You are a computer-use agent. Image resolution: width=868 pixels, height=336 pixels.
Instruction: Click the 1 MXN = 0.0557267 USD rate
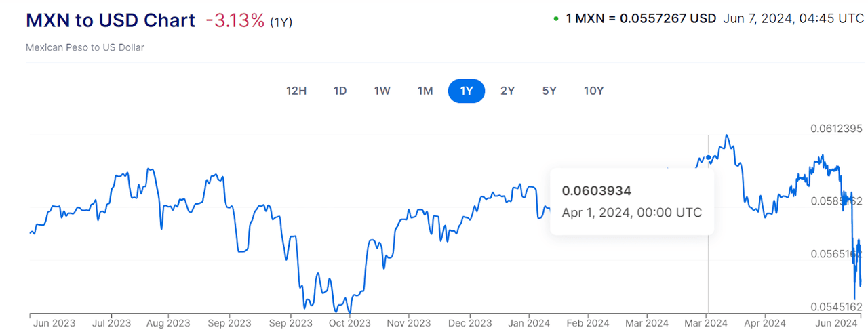(641, 19)
